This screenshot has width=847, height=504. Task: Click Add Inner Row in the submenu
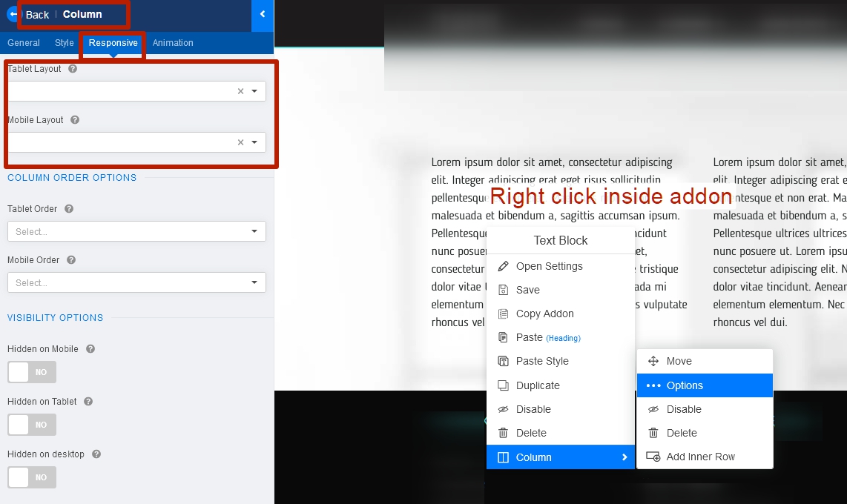[x=700, y=457]
